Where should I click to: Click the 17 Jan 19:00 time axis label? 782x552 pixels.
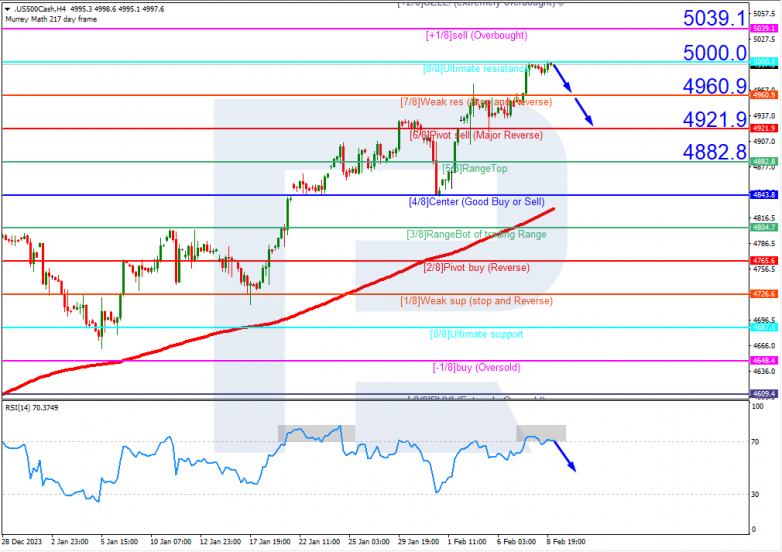tap(270, 542)
